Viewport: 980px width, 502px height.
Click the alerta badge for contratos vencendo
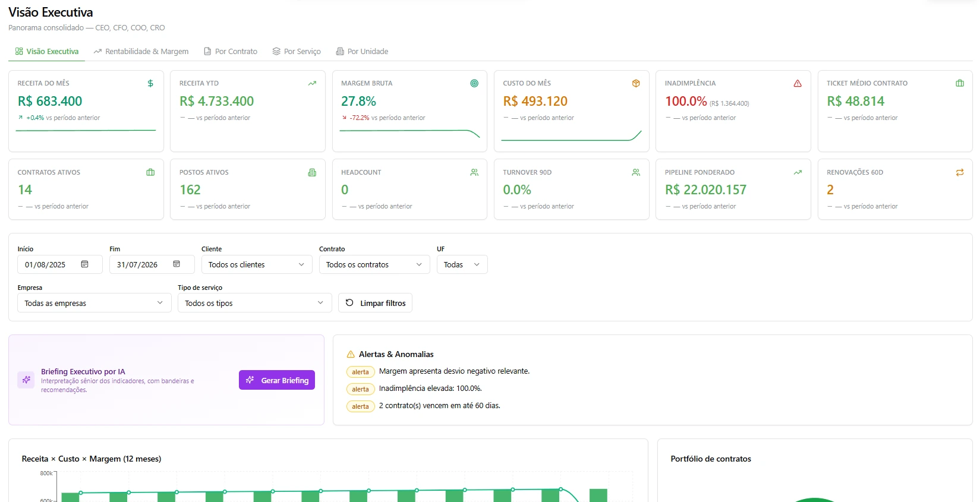click(360, 406)
